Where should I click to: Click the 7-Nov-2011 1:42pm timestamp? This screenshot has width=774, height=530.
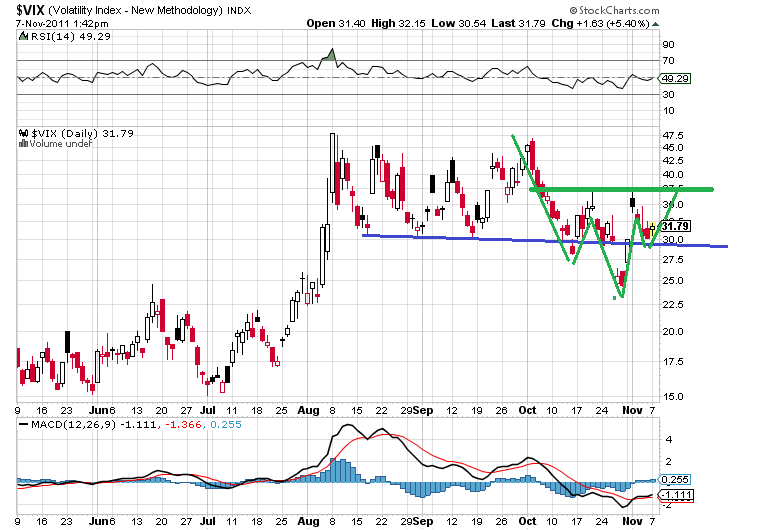tap(62, 24)
